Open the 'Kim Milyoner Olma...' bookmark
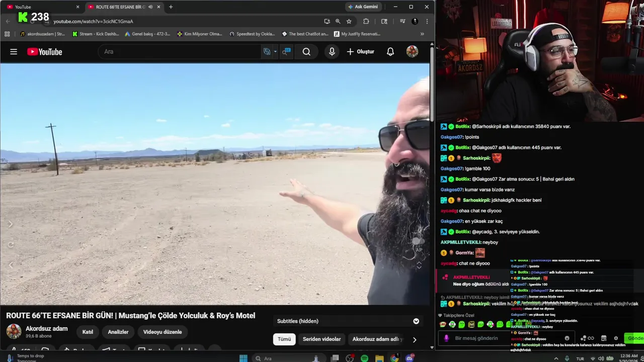Screen dimensions: 644x362 (200, 34)
